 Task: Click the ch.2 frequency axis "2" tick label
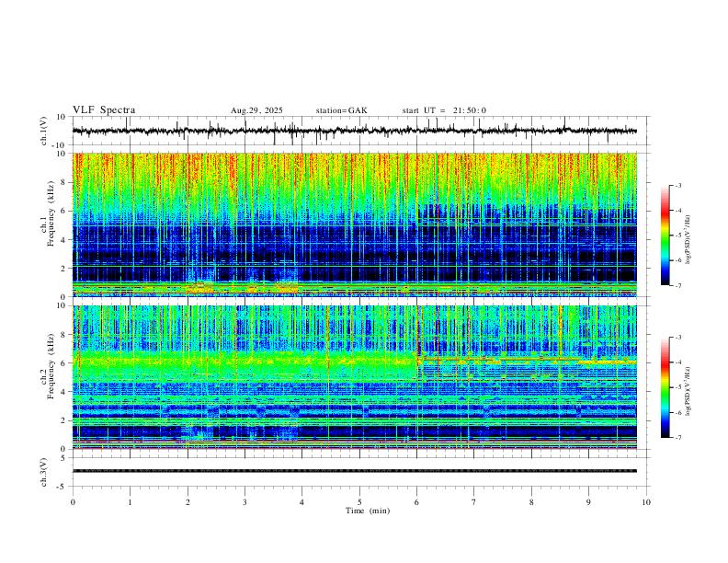pyautogui.click(x=64, y=420)
